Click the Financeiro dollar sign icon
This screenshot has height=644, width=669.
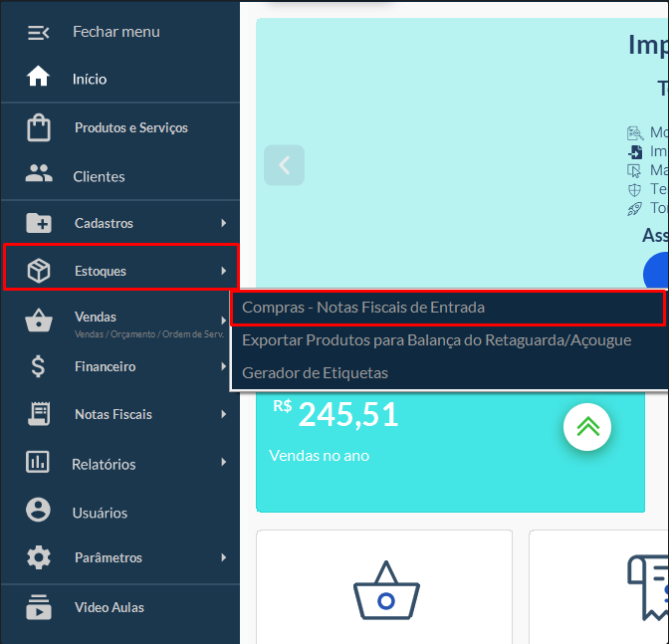coord(38,367)
